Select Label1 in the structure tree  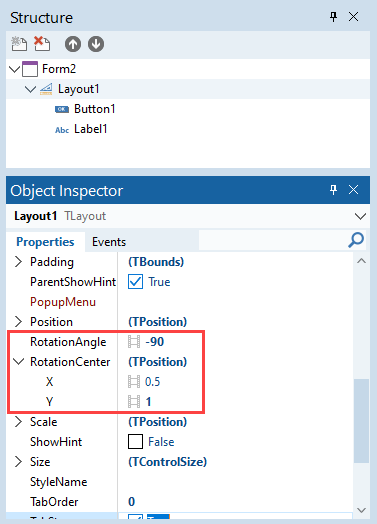click(91, 129)
